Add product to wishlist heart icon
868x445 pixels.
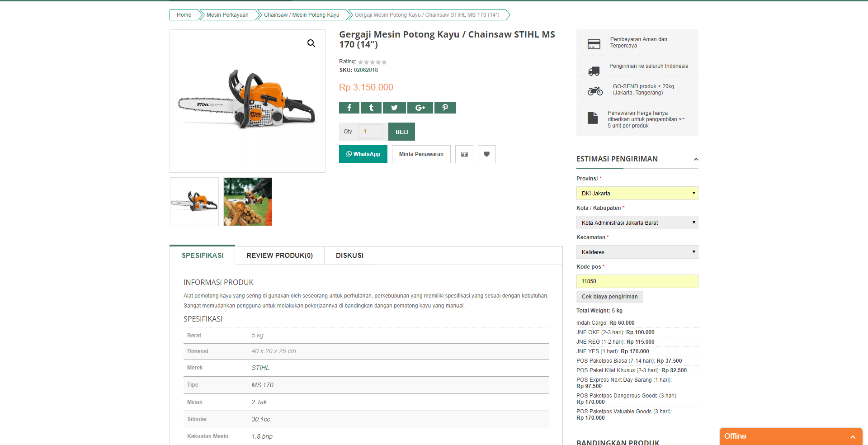487,154
